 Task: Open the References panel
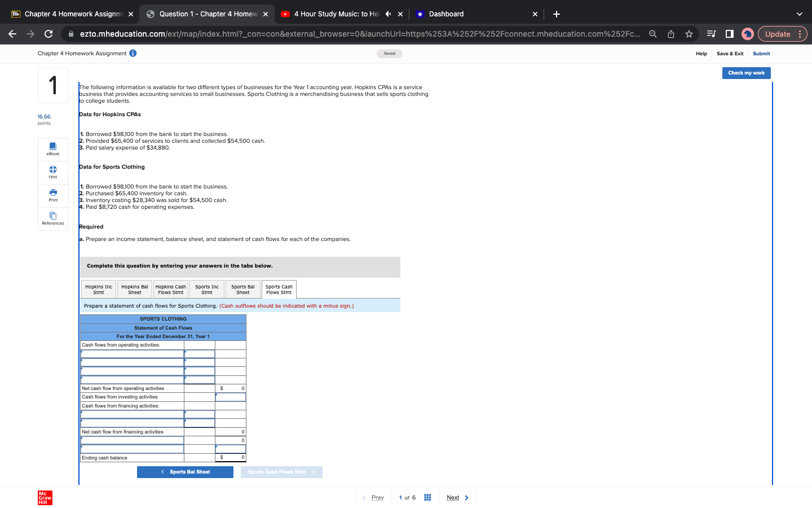tap(53, 218)
